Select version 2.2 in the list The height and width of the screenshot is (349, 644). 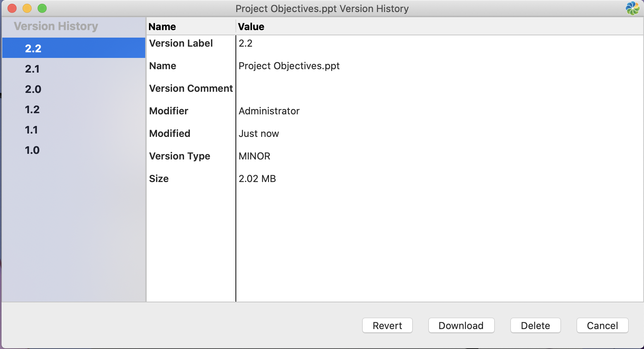click(x=33, y=48)
